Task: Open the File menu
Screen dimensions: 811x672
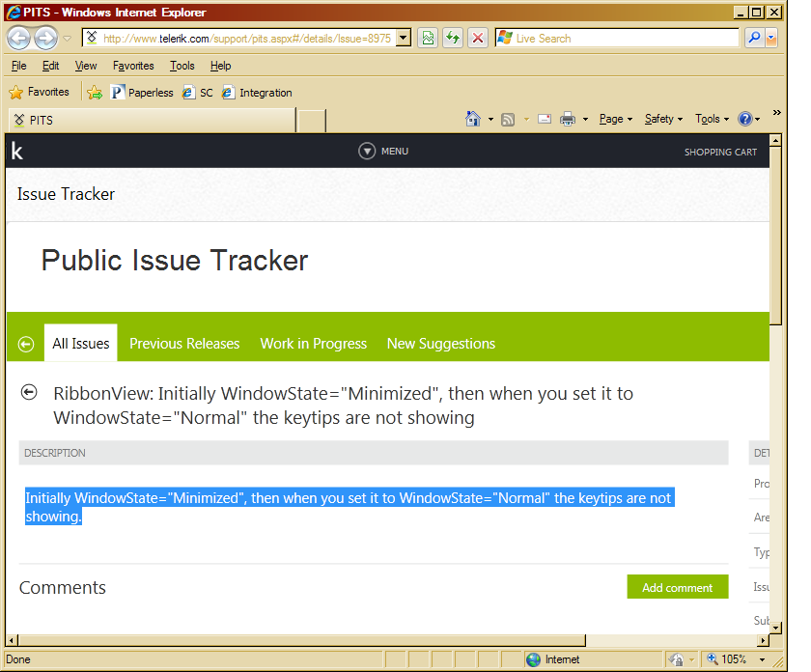Action: point(18,66)
